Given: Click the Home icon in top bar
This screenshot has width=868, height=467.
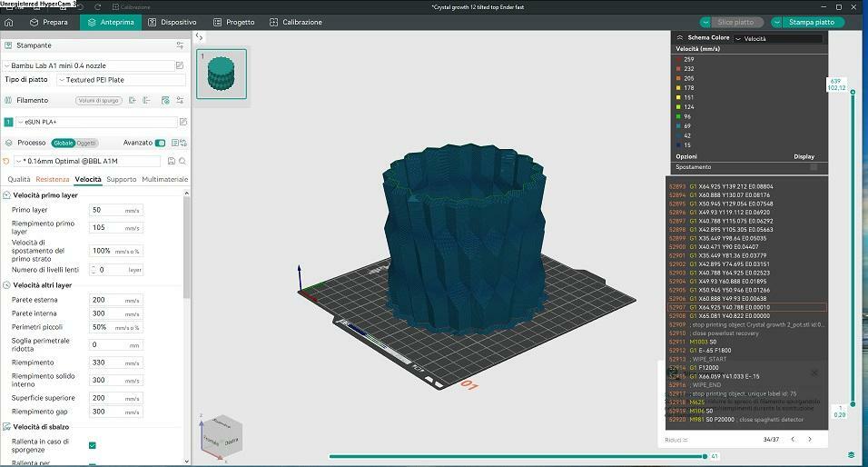Looking at the screenshot, I should 9,22.
